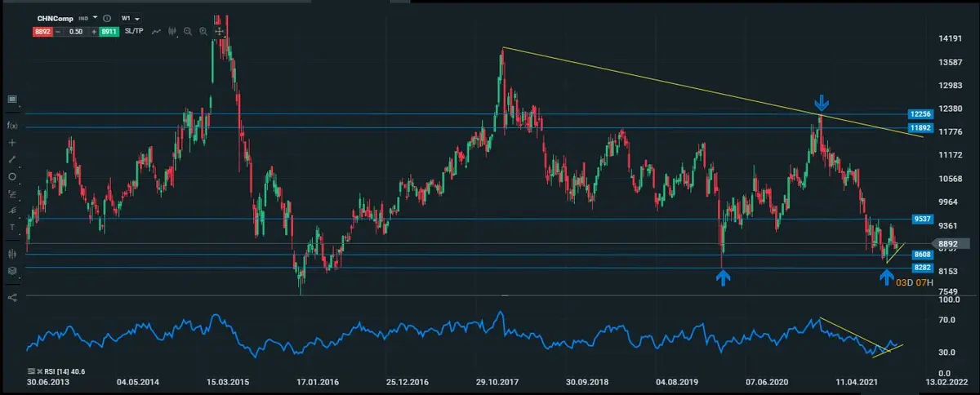980x395 pixels.
Task: Click the 14191 price scale value
Action: click(949, 38)
